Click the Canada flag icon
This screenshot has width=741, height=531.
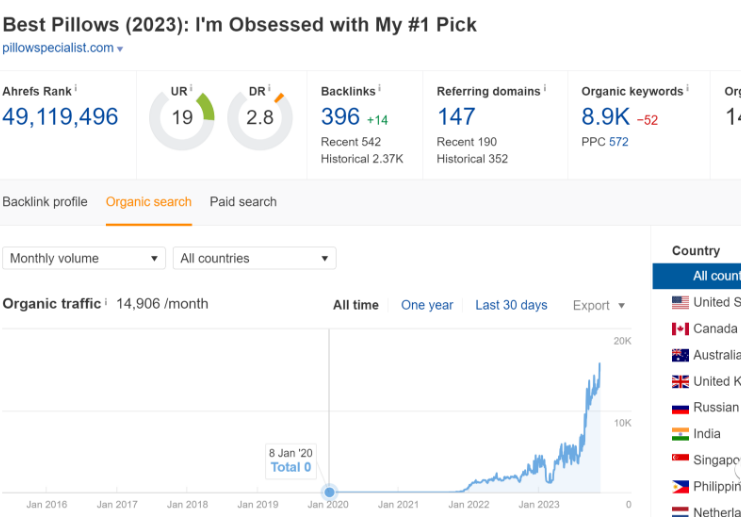[680, 328]
